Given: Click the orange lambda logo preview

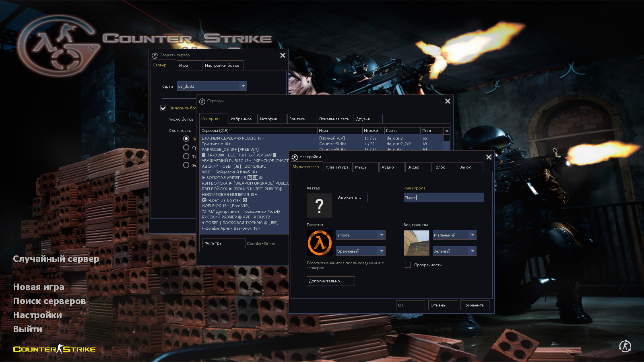Looking at the screenshot, I should (319, 243).
